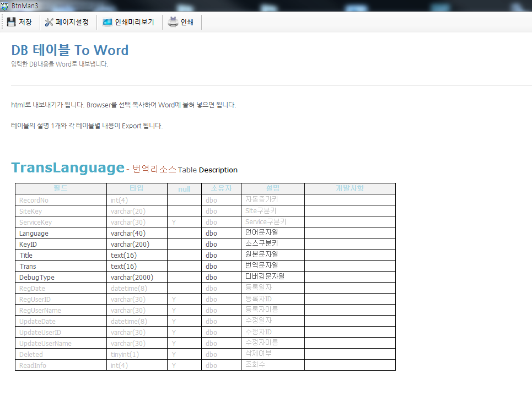This screenshot has width=532, height=412.
Task: Select the KeyID field cell
Action: (61, 244)
